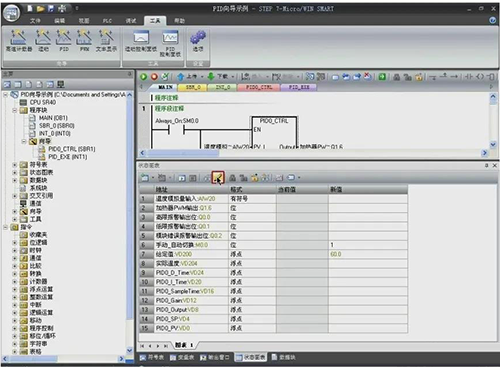This screenshot has width=500, height=367.
Task: Toggle auto-hide pin on project tree panel
Action: [x=130, y=74]
